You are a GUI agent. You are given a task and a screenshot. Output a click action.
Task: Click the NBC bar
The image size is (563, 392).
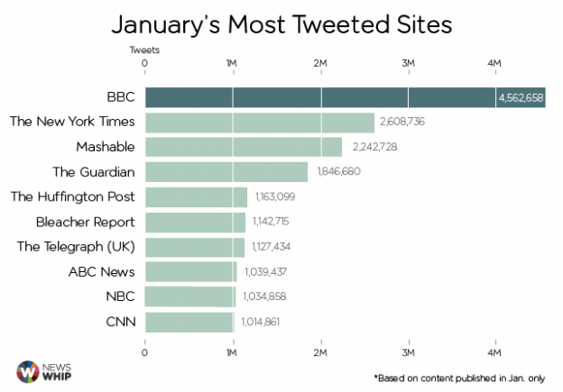click(x=190, y=296)
